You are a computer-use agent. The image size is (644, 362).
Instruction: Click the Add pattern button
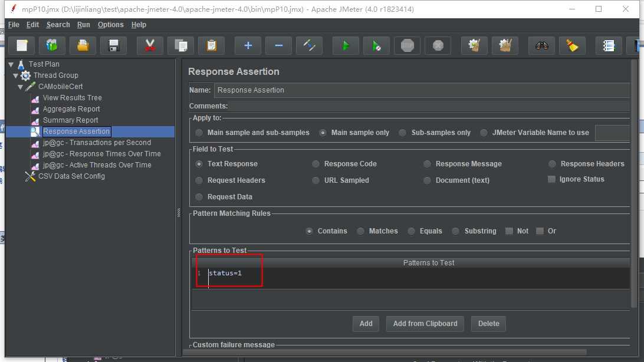(366, 324)
